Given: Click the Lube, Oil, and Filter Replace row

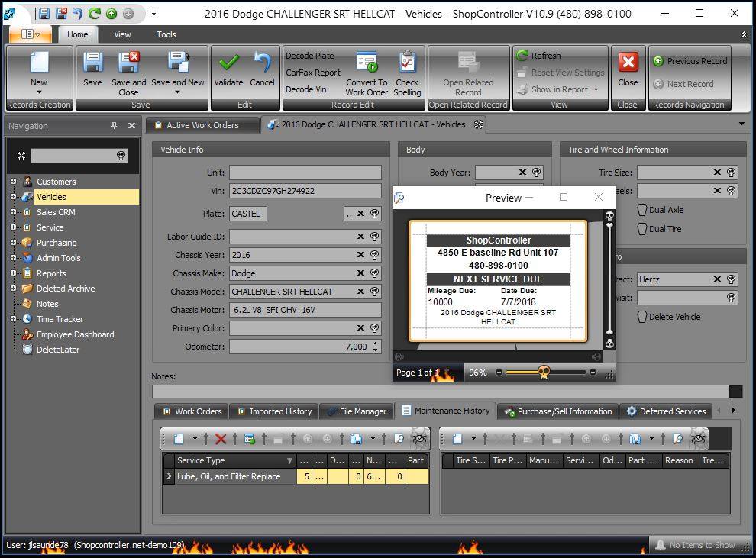Looking at the screenshot, I should 296,476.
